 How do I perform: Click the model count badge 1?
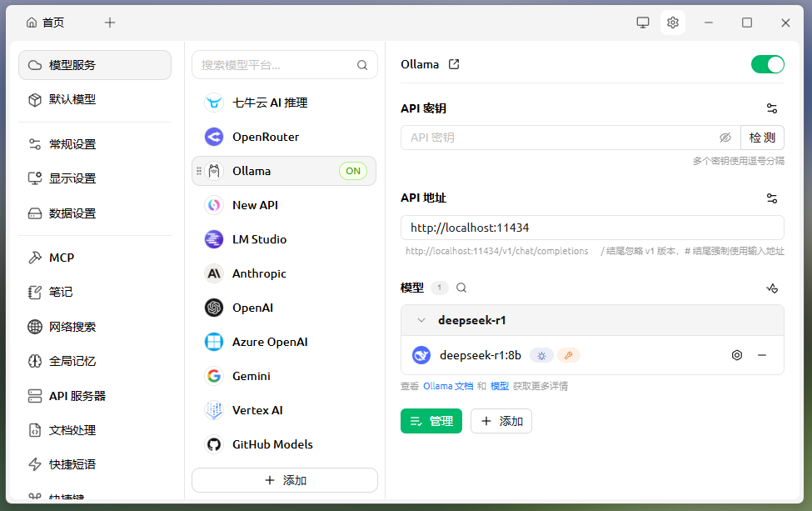pyautogui.click(x=440, y=288)
